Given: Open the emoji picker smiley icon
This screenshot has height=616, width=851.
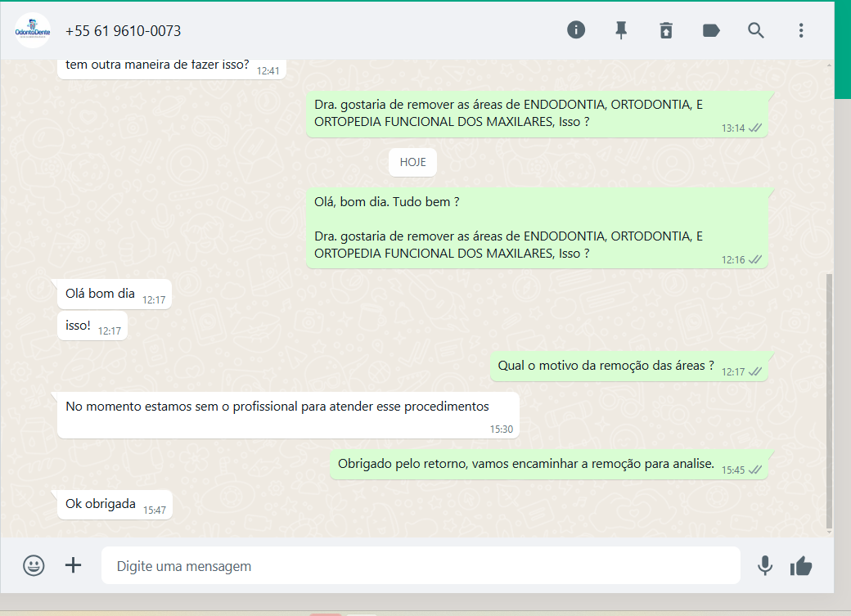Looking at the screenshot, I should pos(34,565).
